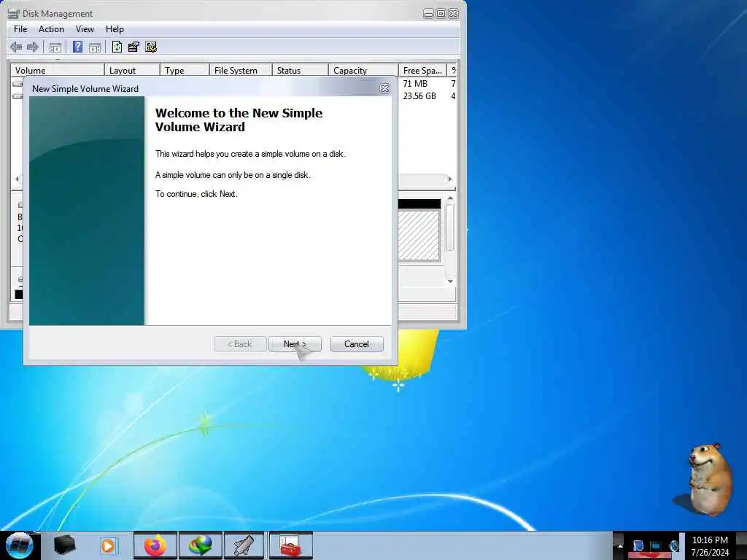Sort by the Type column header

[x=185, y=70]
